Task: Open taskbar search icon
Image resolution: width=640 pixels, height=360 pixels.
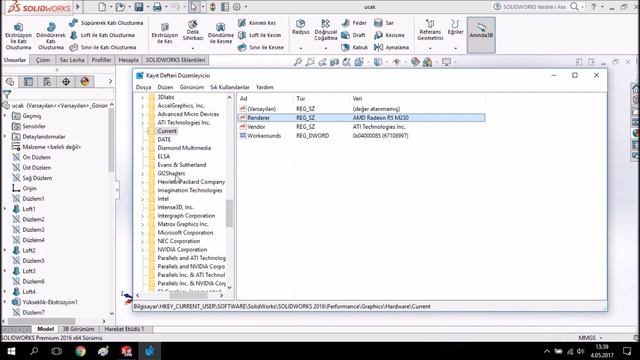Action: pos(34,351)
